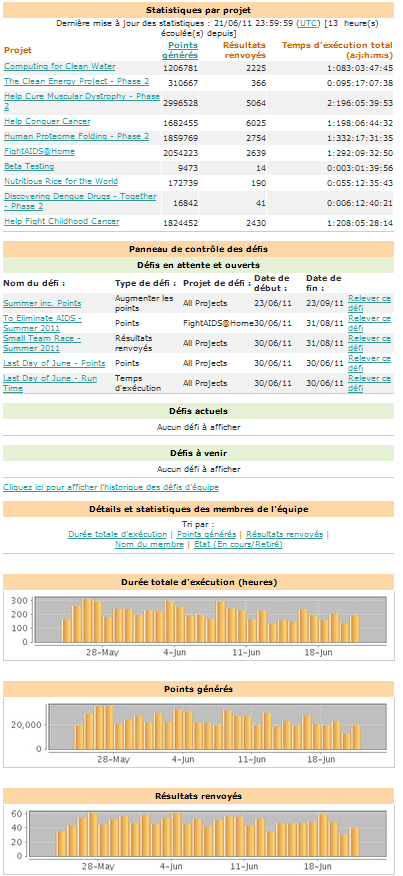Open Discovering Dengue Drugs - Together link
This screenshot has height=876, width=403.
coord(80,201)
